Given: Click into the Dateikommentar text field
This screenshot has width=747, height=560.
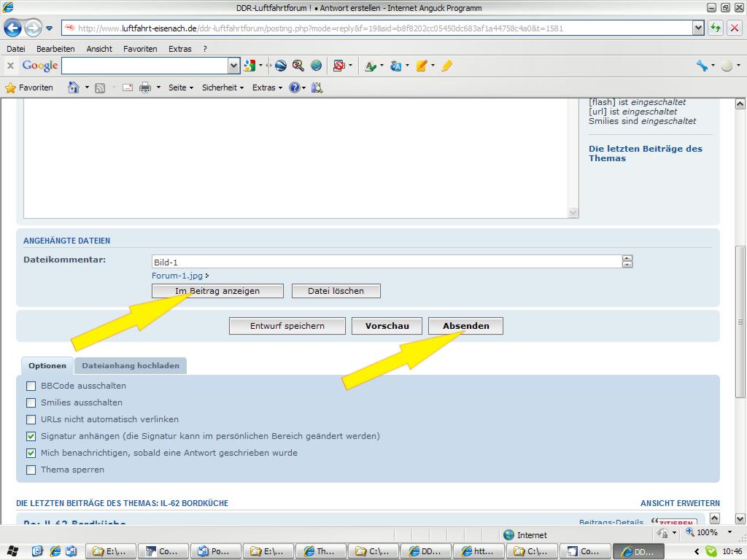Looking at the screenshot, I should (x=387, y=262).
